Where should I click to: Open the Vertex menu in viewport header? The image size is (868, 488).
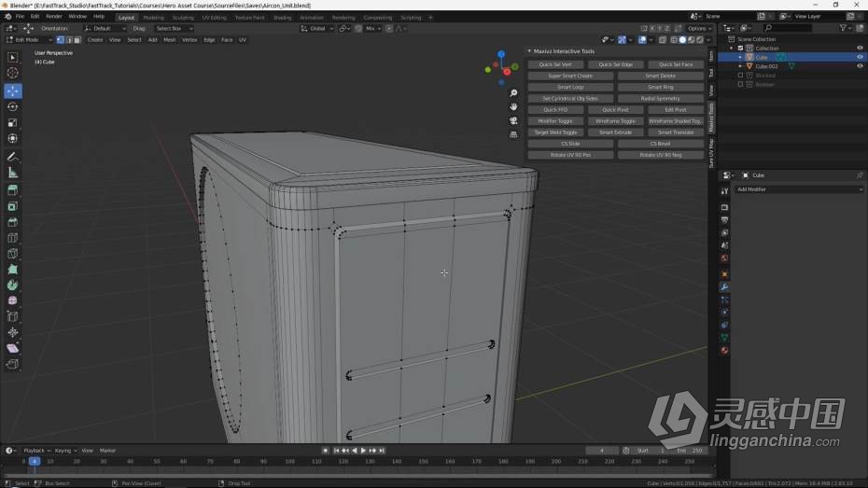189,40
